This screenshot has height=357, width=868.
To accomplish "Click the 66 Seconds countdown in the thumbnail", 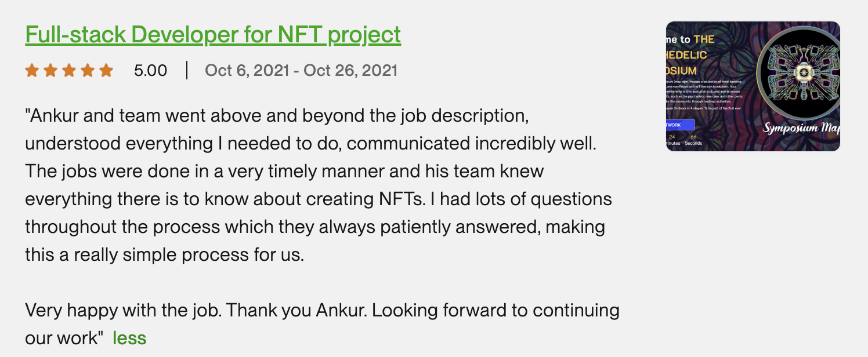I will 693,140.
